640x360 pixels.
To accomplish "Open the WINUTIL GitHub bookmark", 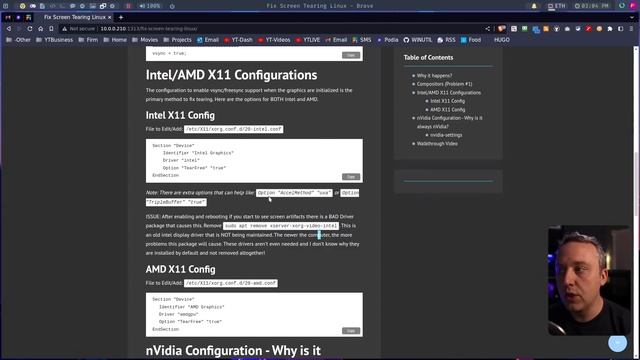I will [x=418, y=40].
